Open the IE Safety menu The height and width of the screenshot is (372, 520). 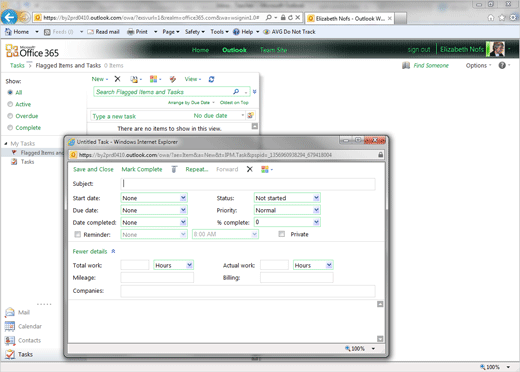195,32
